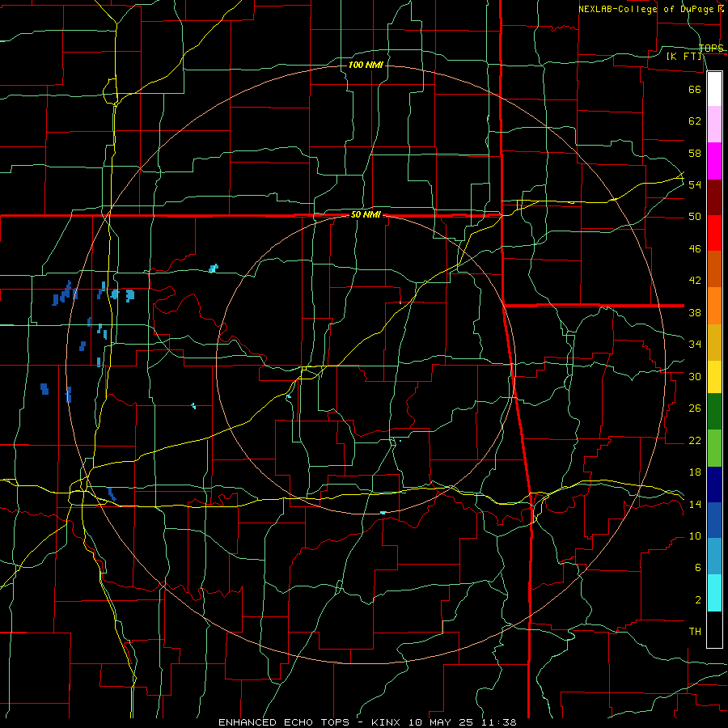Click the 100 NMI range ring label

click(366, 65)
